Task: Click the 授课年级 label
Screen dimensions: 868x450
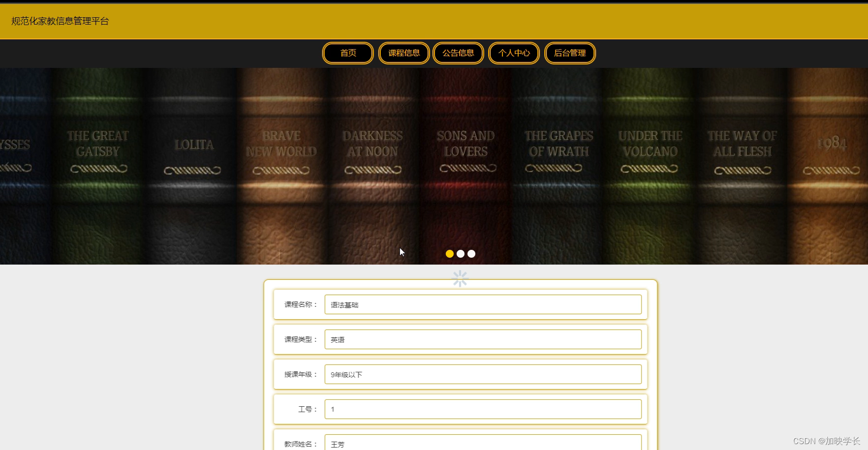Action: [x=301, y=374]
